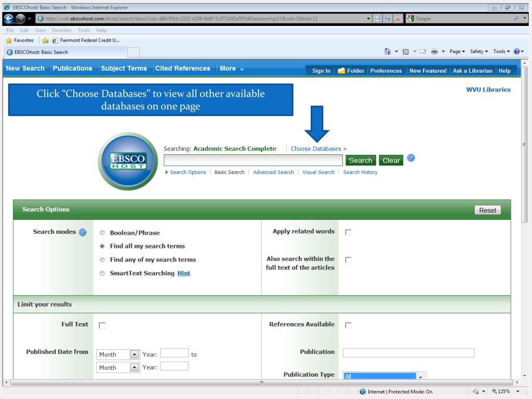Click the search magnifier in Google box

pos(516,18)
